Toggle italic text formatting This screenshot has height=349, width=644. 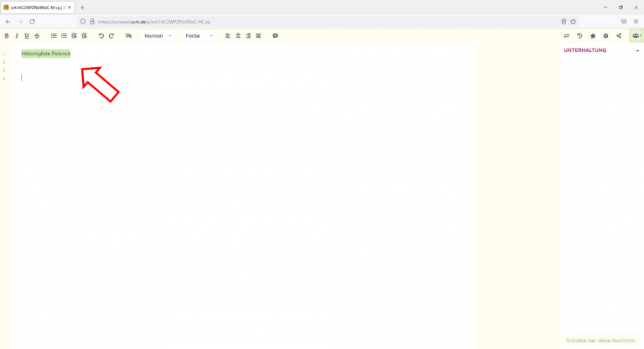click(17, 36)
